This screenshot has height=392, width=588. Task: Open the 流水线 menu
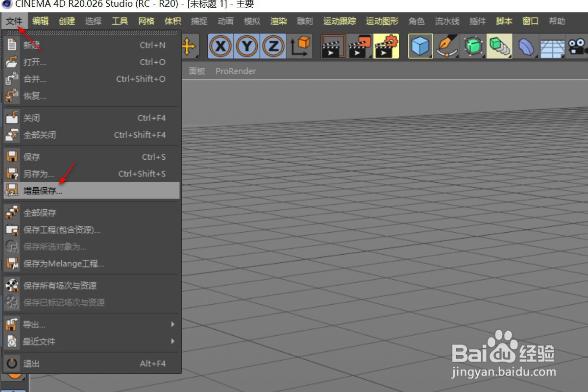pyautogui.click(x=447, y=21)
